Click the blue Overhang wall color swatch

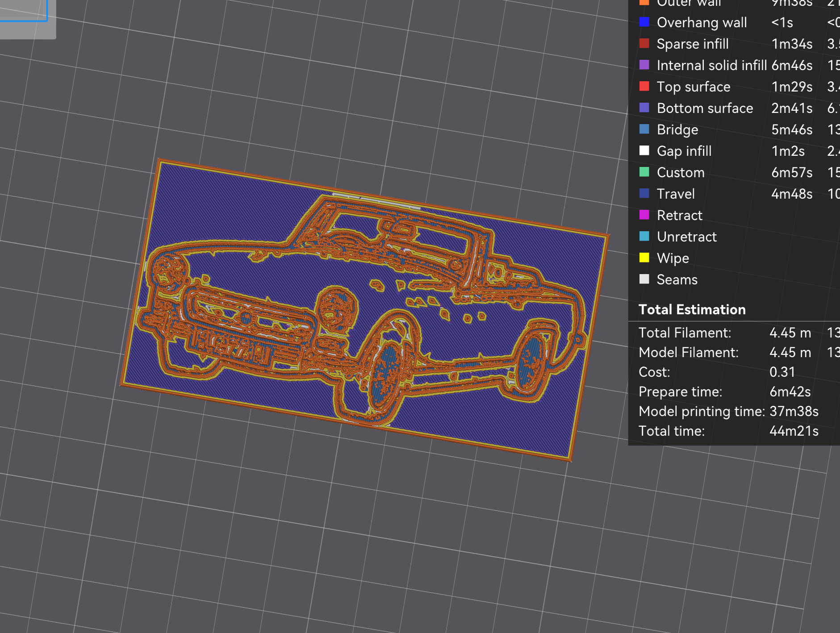(x=644, y=22)
